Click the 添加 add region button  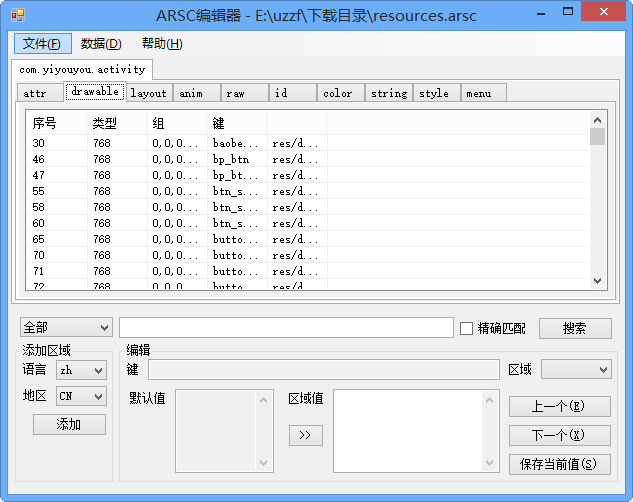69,424
